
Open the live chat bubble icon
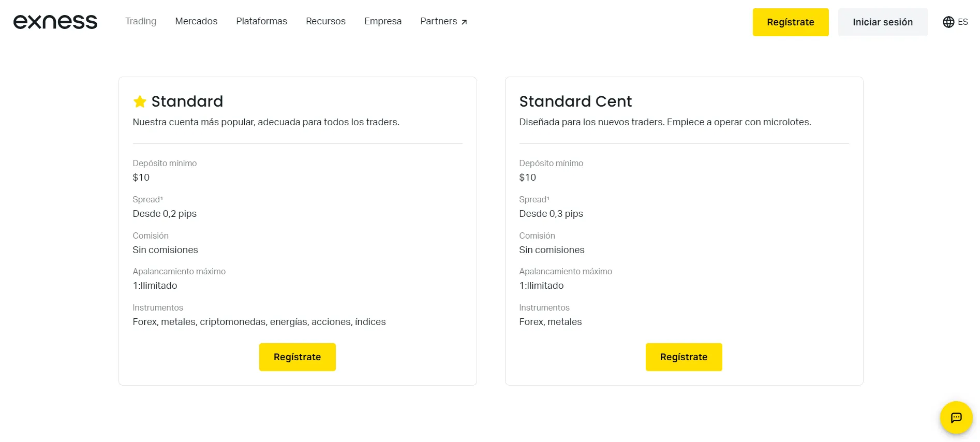tap(956, 418)
